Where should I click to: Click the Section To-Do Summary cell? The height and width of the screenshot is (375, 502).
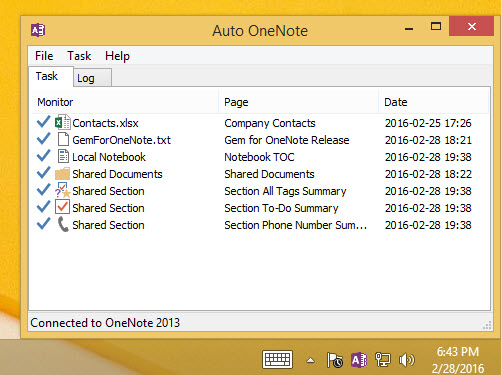[281, 208]
